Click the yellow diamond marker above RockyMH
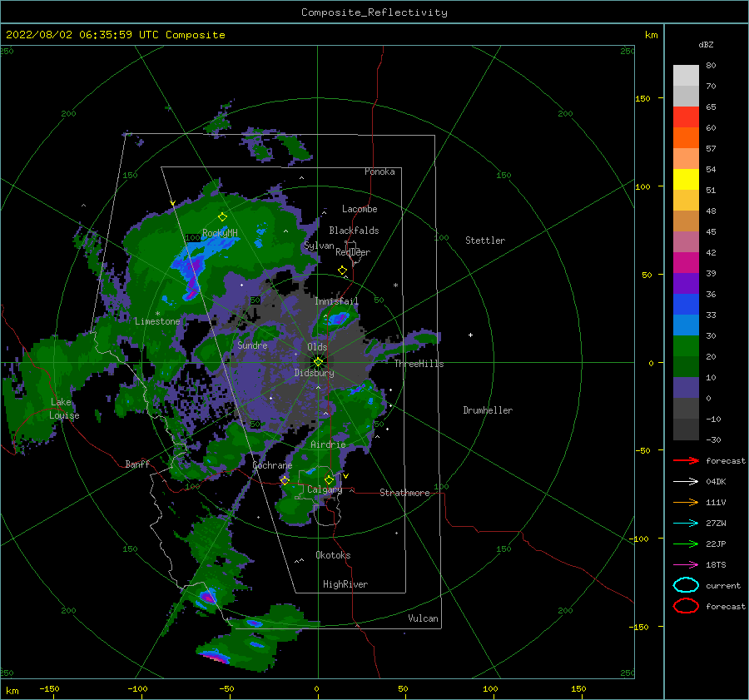This screenshot has width=749, height=700. pos(222,217)
